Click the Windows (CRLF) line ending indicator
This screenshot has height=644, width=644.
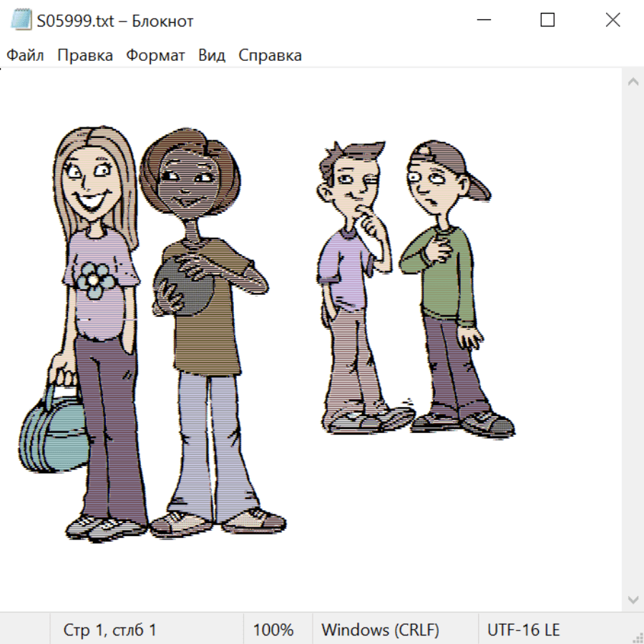pyautogui.click(x=380, y=630)
